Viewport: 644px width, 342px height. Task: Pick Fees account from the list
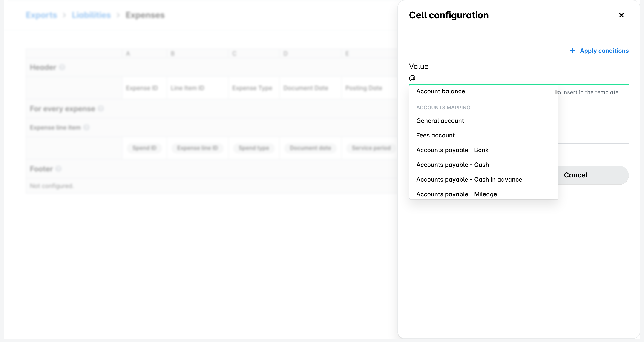click(x=483, y=135)
